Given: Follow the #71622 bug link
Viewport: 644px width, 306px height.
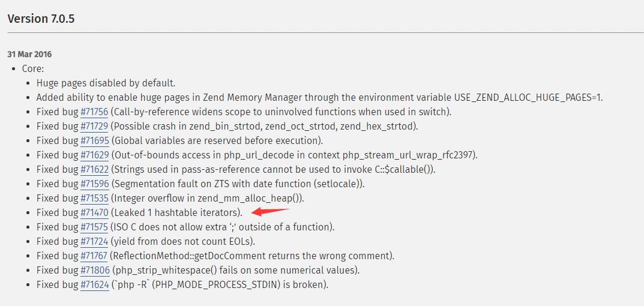Looking at the screenshot, I should tap(95, 169).
